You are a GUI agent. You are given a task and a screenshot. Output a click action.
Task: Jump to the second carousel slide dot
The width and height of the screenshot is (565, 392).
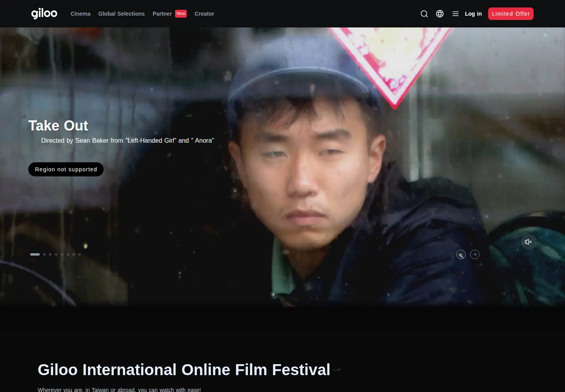[x=44, y=254]
